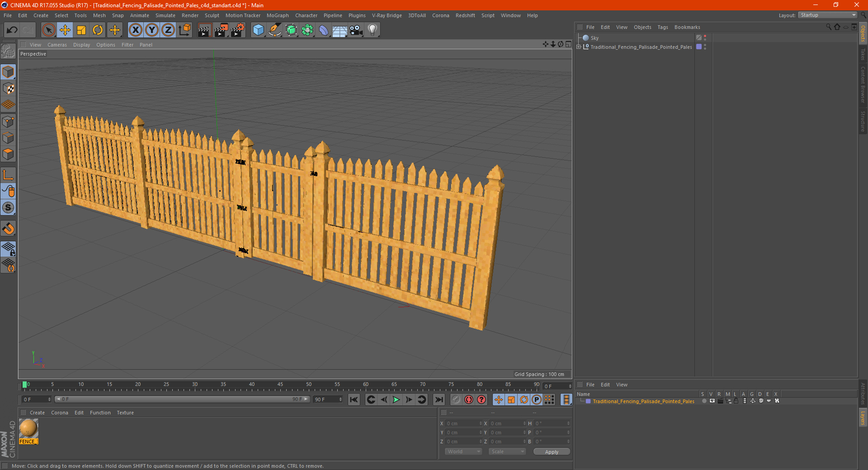Go to end of animation
Screen dimensions: 868x470
(x=439, y=399)
